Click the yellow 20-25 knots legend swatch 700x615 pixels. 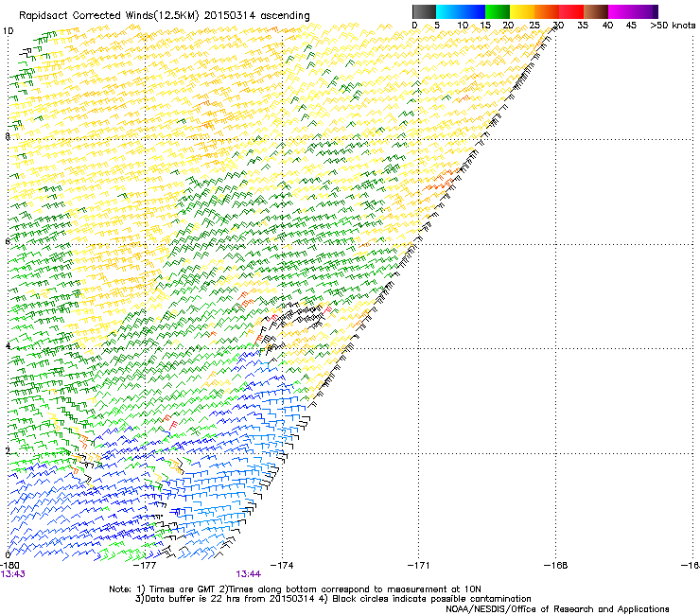(522, 11)
